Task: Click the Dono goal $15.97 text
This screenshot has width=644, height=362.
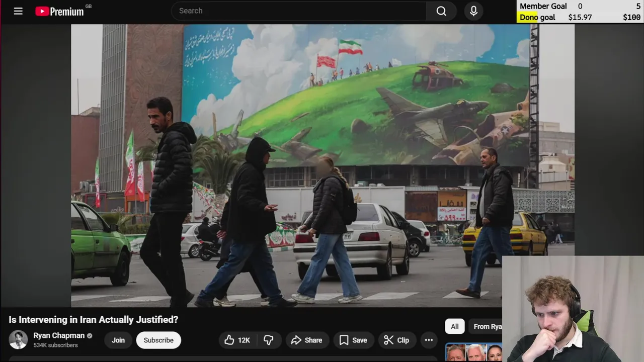Action: click(x=555, y=17)
